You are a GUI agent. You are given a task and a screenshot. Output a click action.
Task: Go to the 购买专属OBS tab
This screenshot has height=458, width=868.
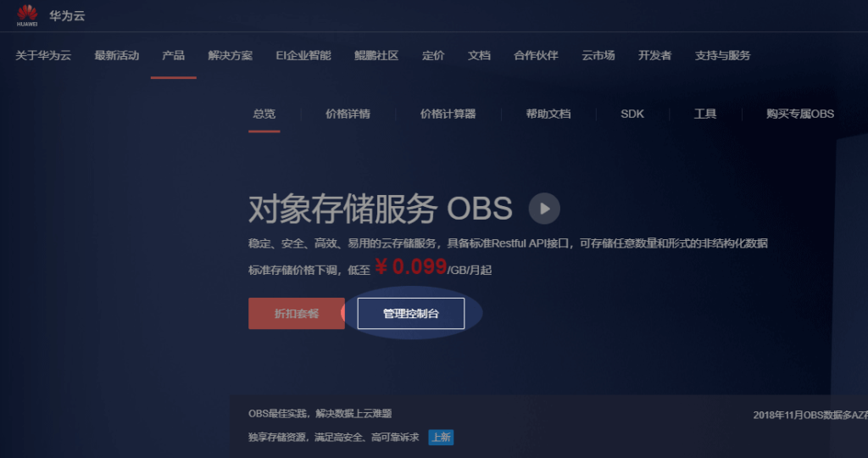click(x=787, y=114)
